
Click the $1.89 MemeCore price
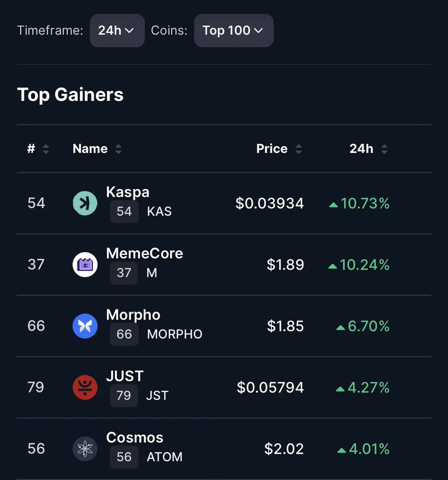[x=285, y=265]
